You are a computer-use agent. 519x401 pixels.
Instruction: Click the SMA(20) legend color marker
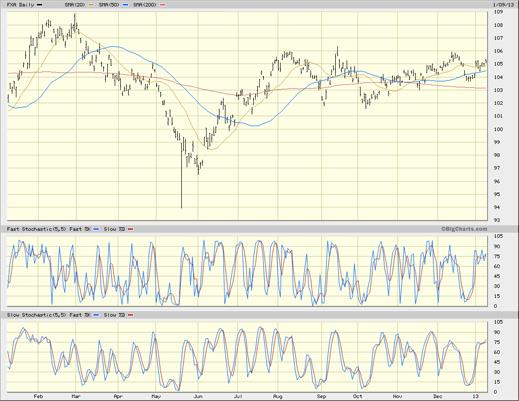(x=92, y=5)
